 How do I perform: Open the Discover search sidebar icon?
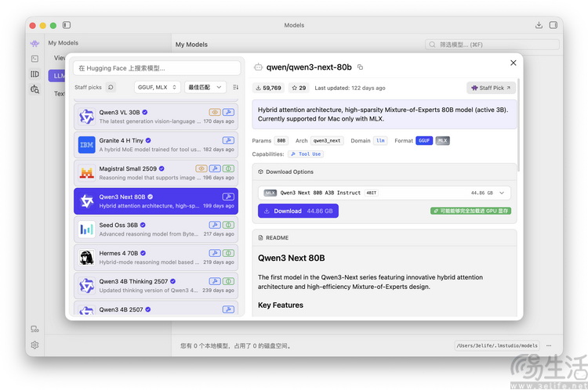(34, 89)
